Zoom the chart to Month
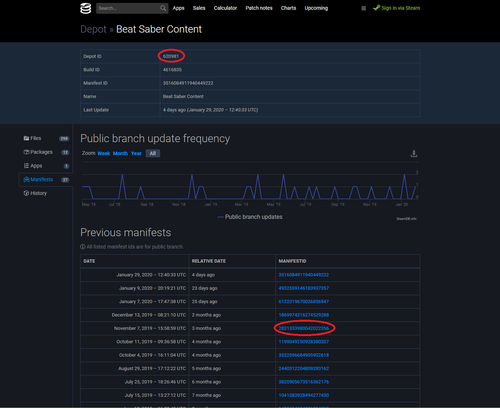 tap(120, 153)
